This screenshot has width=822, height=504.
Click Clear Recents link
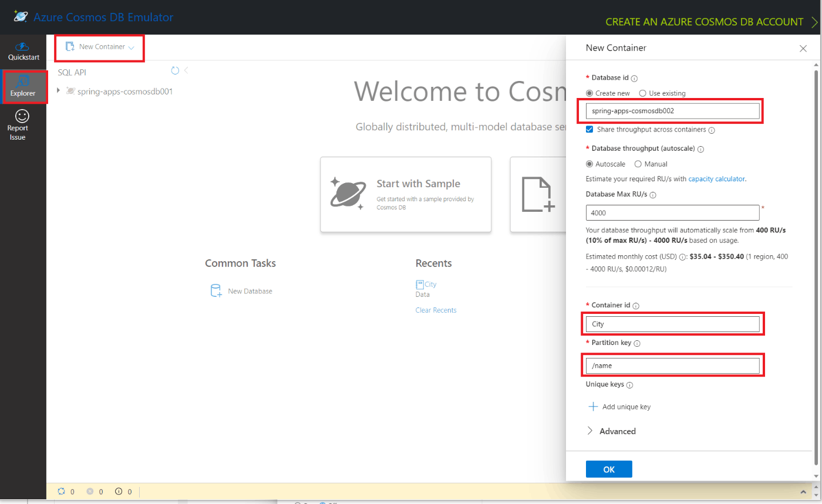436,310
